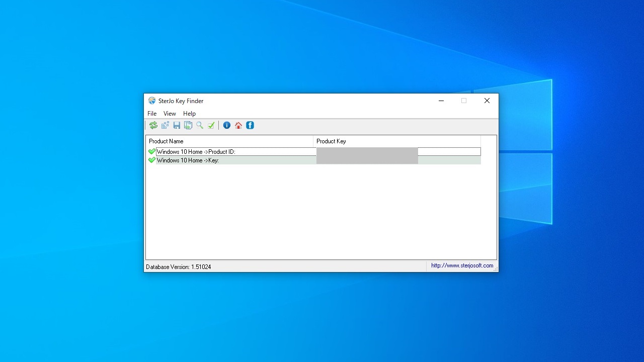Click the blue grid squares toolbar icon
This screenshot has width=644, height=362.
(165, 125)
